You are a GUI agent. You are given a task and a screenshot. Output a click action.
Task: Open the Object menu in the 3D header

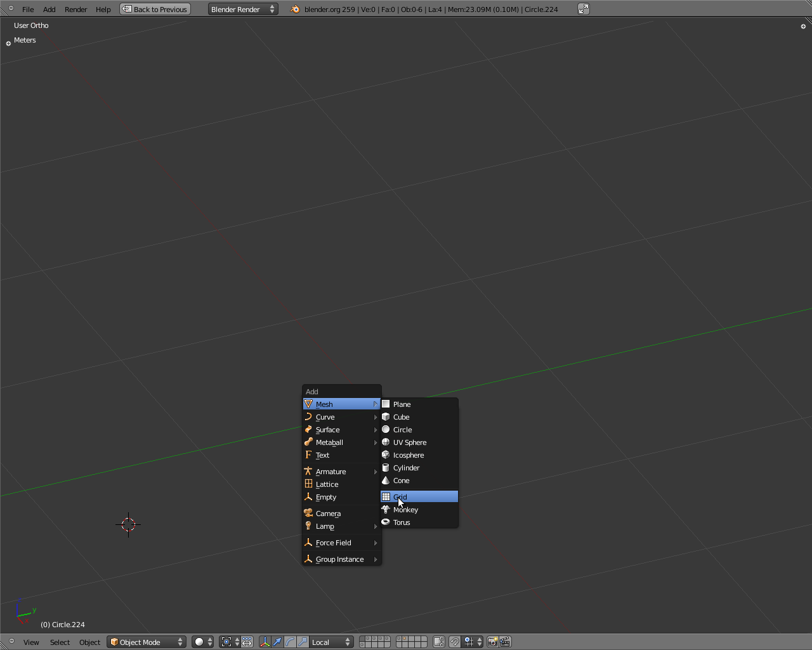coord(90,642)
